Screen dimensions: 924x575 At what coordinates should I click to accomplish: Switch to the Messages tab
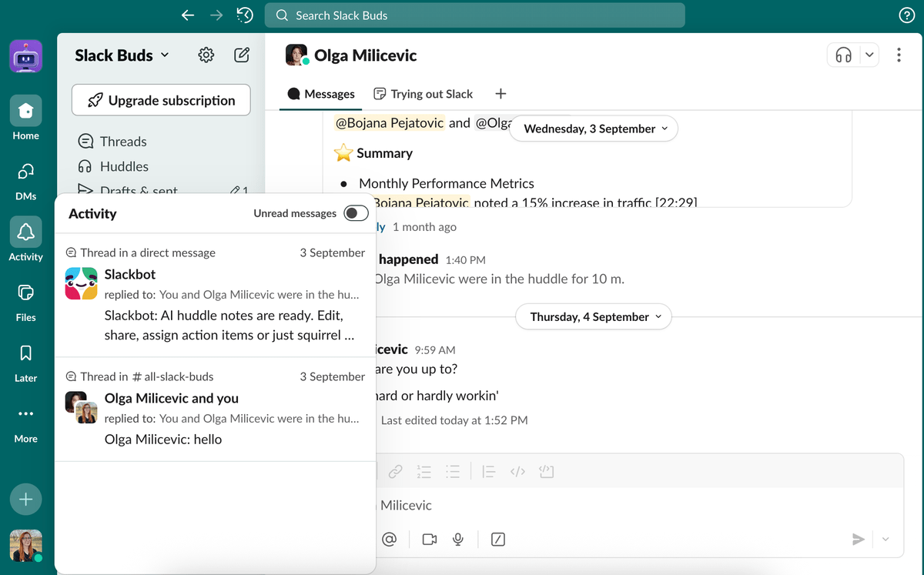point(321,94)
